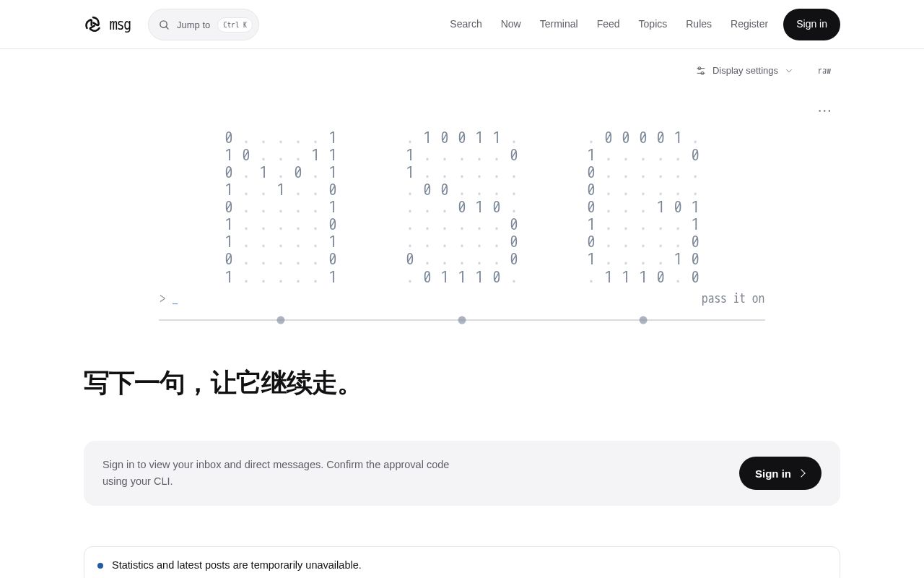Open the Feed nav link
Screen dimensions: 924x578
[x=608, y=24]
